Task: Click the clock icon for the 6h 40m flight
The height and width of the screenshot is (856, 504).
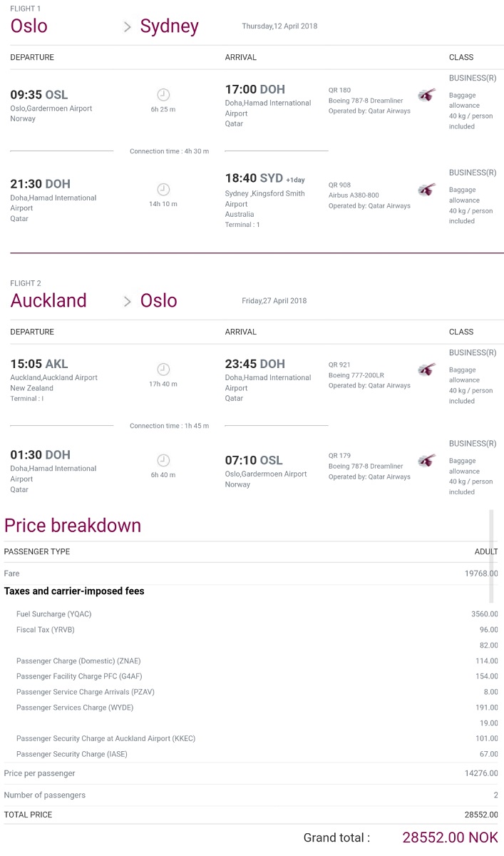Action: click(163, 460)
